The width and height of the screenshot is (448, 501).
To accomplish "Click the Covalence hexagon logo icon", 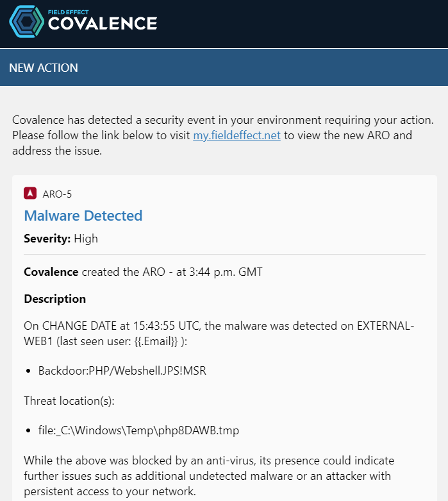I will 27,22.
